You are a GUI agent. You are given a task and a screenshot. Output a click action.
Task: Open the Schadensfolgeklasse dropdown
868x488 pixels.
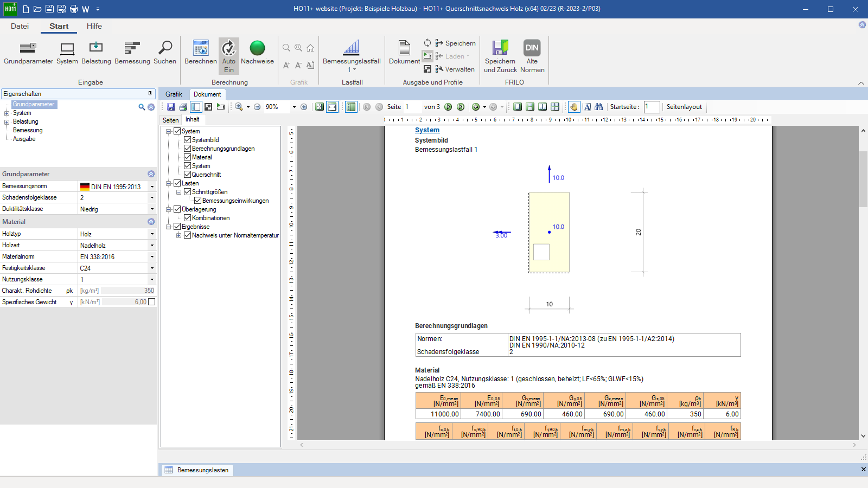[x=152, y=198]
